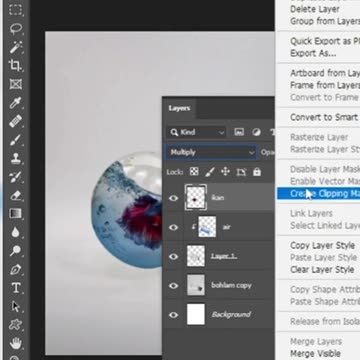Select the Frame tool
The height and width of the screenshot is (360, 360).
[x=15, y=84]
